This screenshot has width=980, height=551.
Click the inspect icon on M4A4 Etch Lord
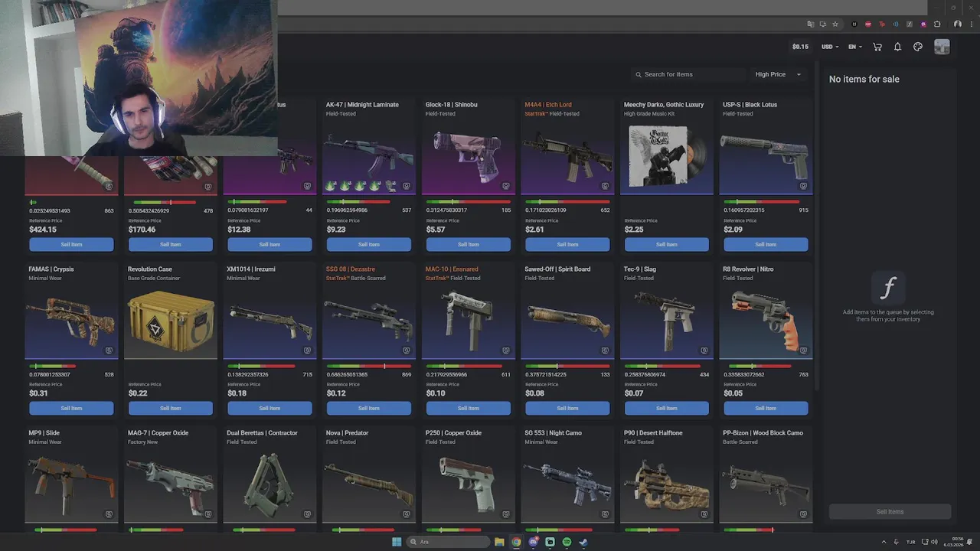(605, 186)
